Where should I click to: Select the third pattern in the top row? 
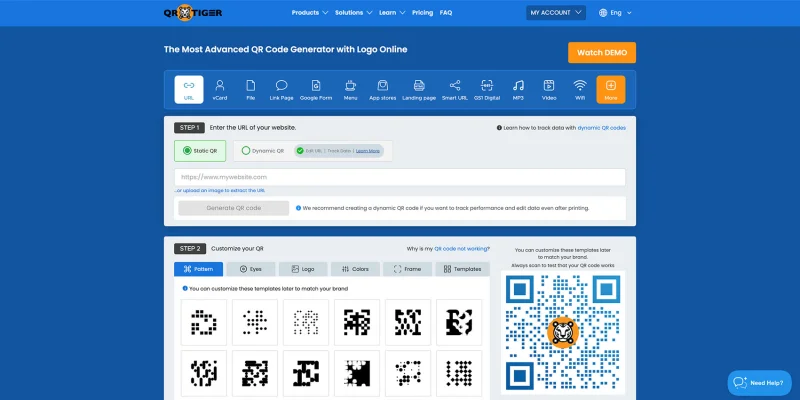306,322
